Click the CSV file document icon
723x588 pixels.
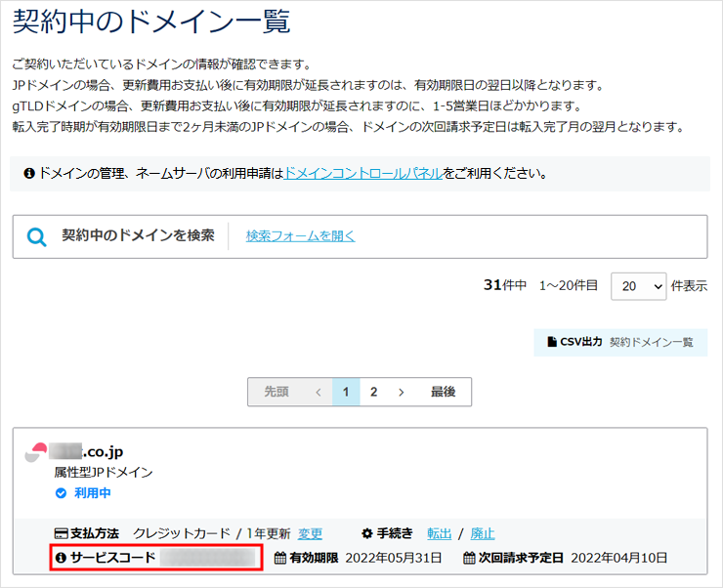click(551, 342)
